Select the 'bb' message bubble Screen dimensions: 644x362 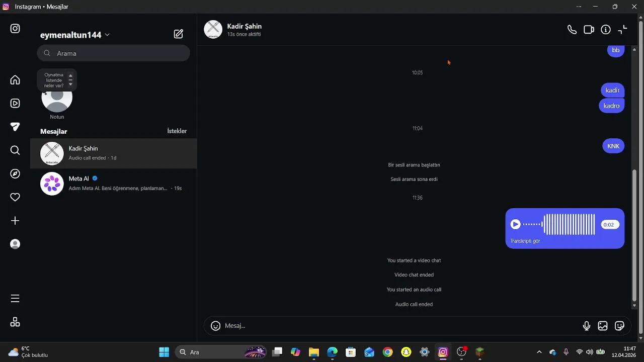[616, 50]
